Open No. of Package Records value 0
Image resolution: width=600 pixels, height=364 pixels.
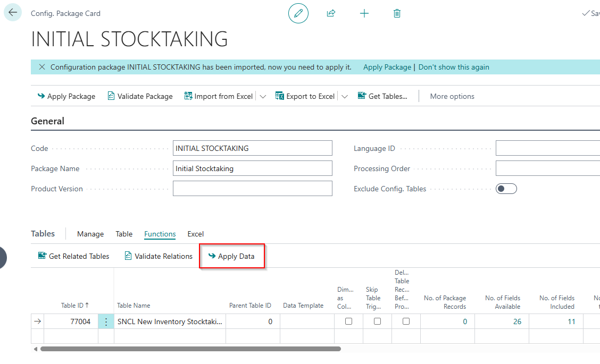[x=465, y=321]
